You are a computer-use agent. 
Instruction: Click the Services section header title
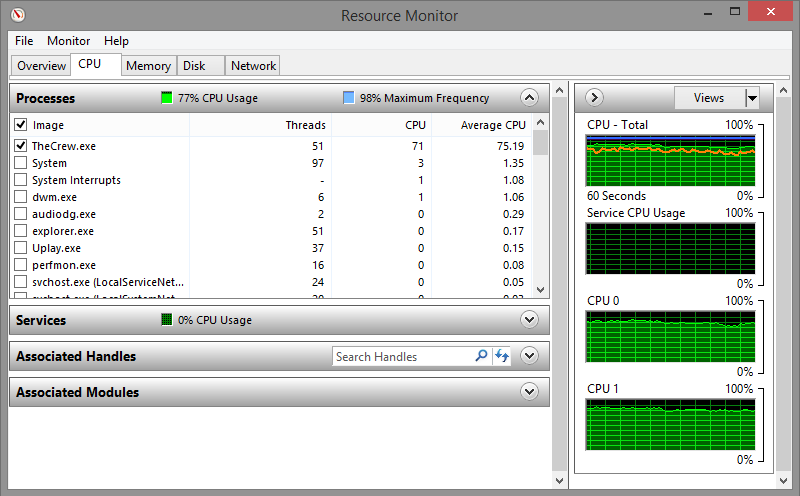pos(41,320)
